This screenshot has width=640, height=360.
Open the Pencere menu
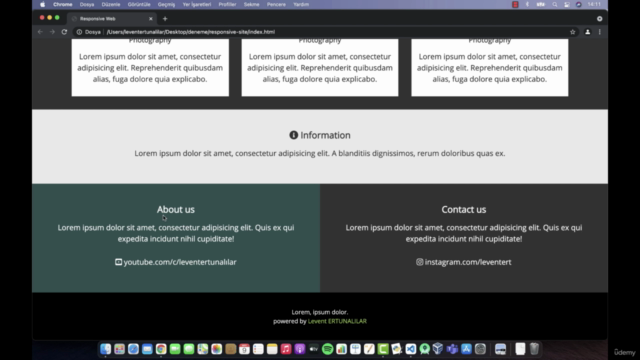point(276,4)
